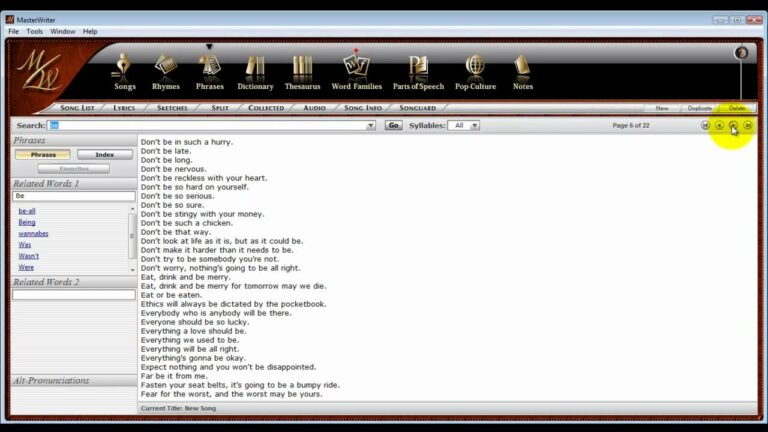Expand the Search history dropdown arrow
Screen dimensions: 768x432
[371, 125]
